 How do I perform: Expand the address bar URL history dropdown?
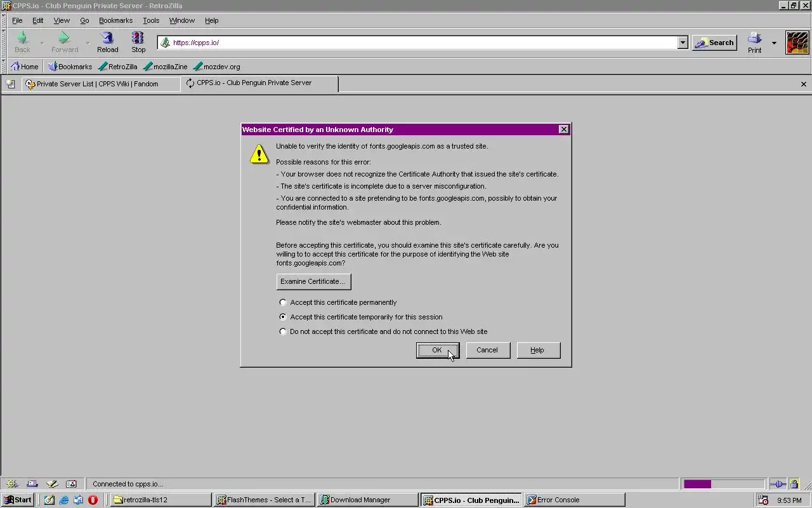tap(683, 43)
